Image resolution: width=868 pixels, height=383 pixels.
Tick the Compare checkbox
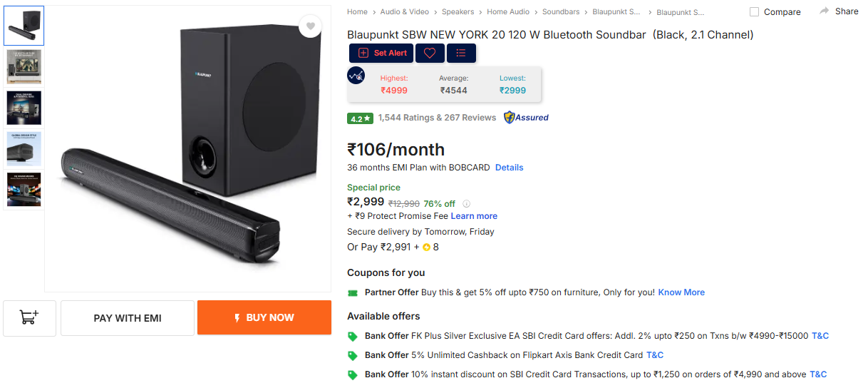click(755, 12)
